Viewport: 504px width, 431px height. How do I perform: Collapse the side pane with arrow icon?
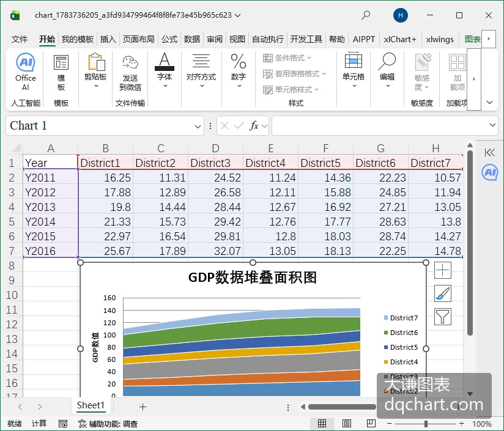coord(489,153)
